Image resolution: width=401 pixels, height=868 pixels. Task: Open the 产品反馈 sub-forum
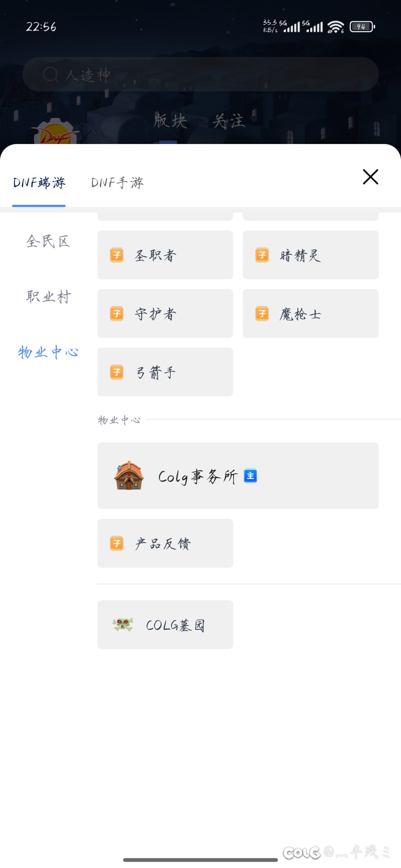(x=165, y=543)
